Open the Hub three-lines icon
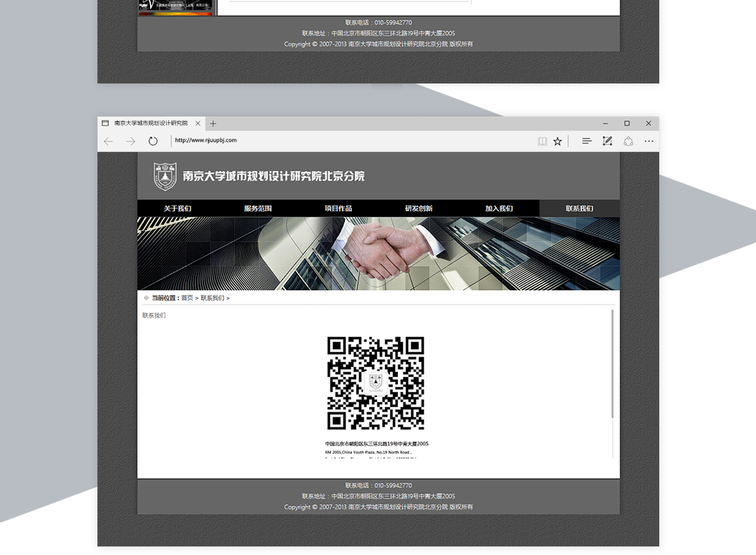Screen dimensions: 756x555 [587, 141]
